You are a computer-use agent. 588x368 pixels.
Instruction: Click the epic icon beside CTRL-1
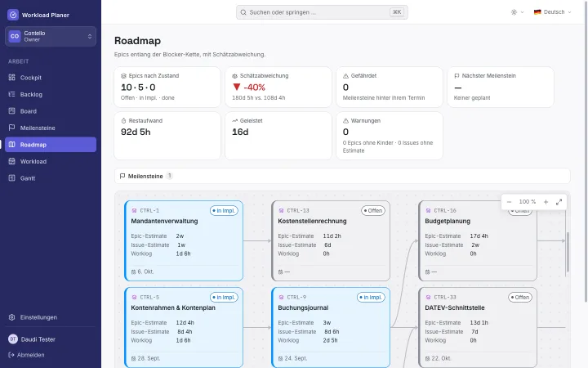tap(134, 211)
